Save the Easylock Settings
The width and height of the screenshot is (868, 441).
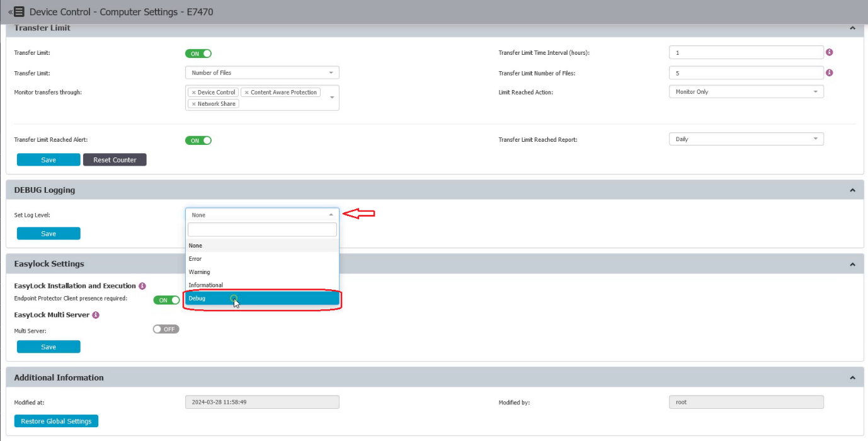click(49, 346)
